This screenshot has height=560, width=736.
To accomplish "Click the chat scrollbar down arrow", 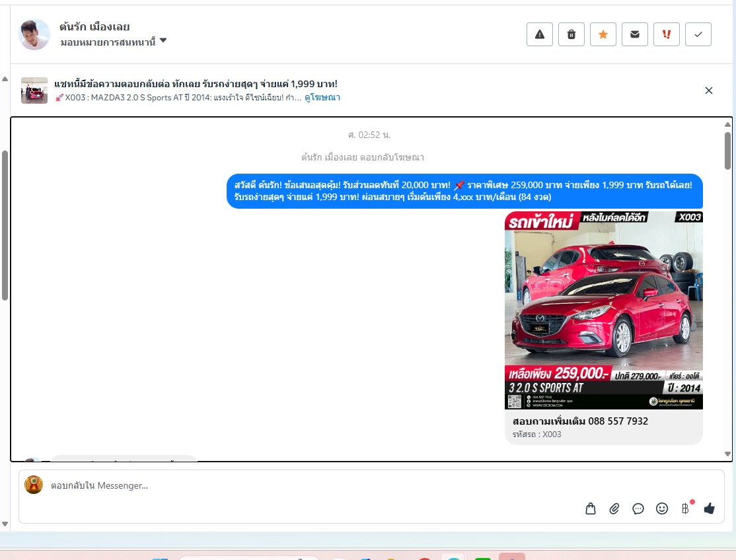I will 728,454.
